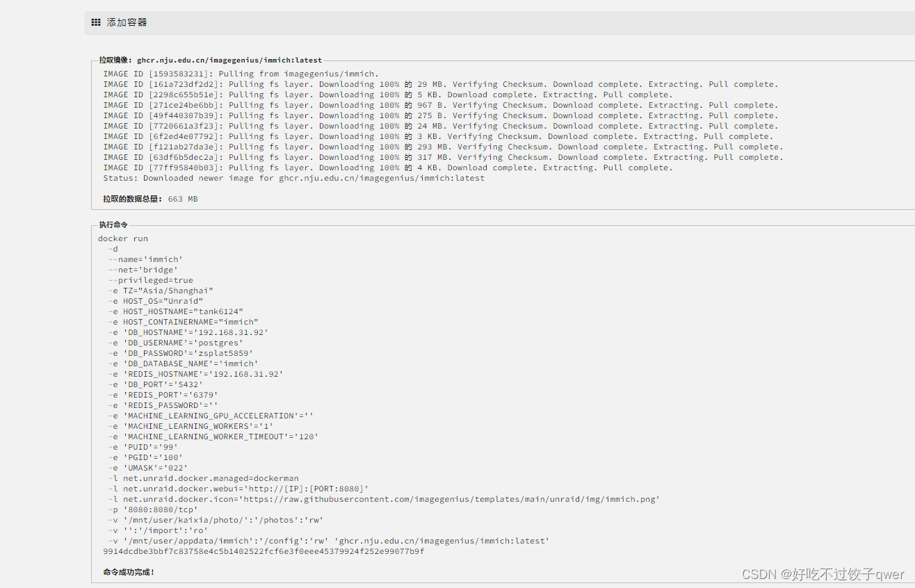Screen dimensions: 915x588
Task: Click the '/import':'ro' volume line
Action: coord(159,530)
